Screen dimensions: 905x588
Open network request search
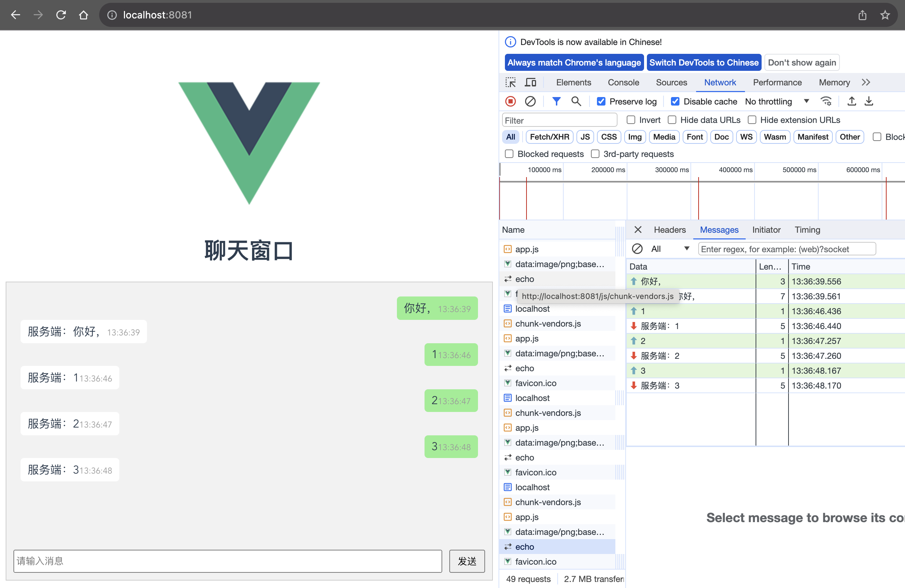[576, 101]
